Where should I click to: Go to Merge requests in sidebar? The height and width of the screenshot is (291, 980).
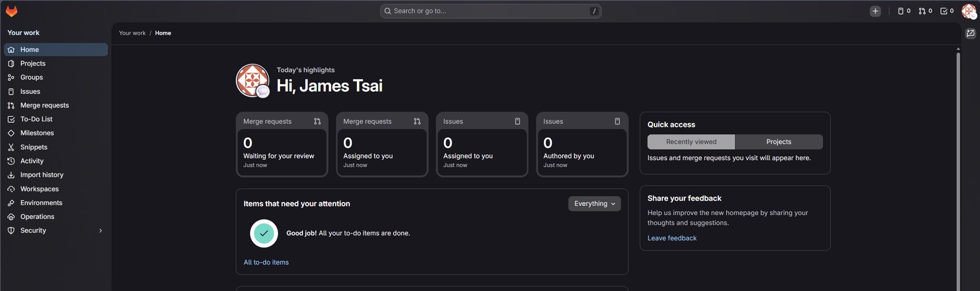[45, 105]
